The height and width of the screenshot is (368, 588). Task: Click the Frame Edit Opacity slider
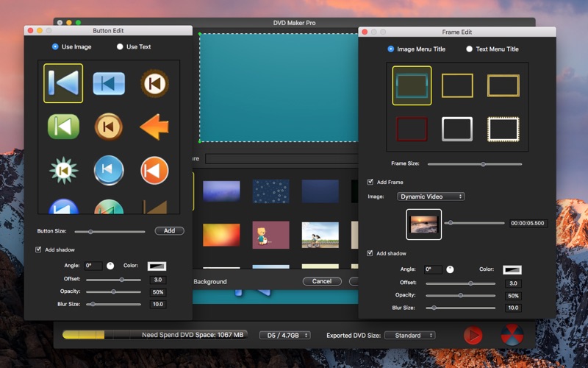point(461,296)
